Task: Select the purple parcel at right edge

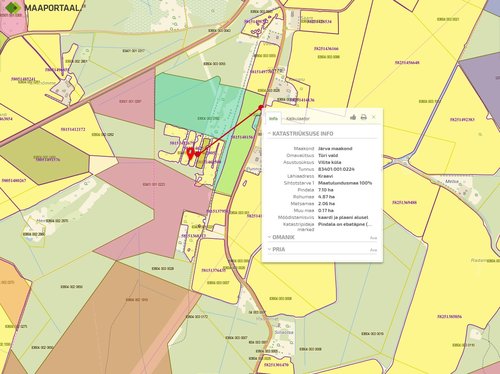Action: point(483,87)
